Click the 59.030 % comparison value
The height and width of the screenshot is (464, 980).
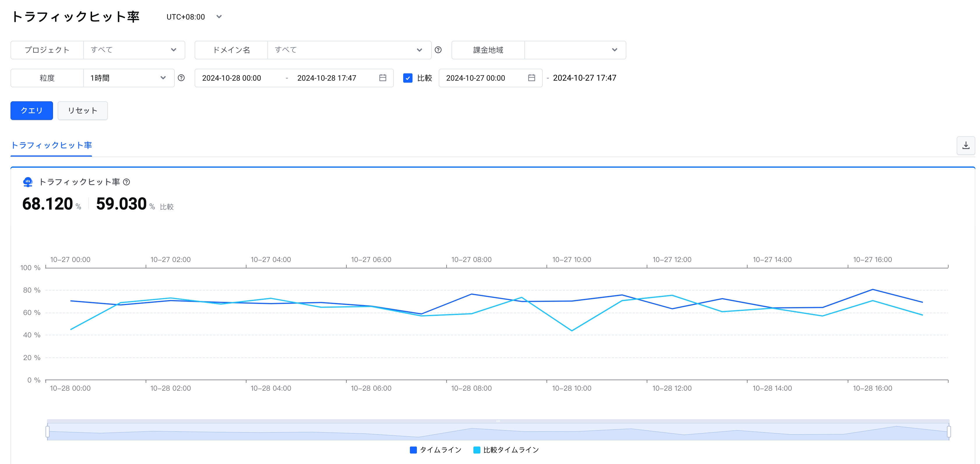click(125, 204)
